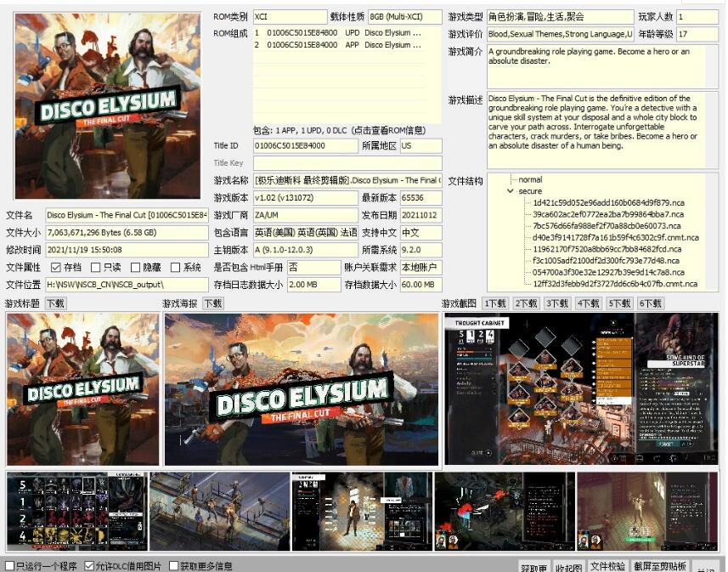The image size is (728, 572).
Task: Click the 文件校验 file verify button
Action: tap(607, 565)
